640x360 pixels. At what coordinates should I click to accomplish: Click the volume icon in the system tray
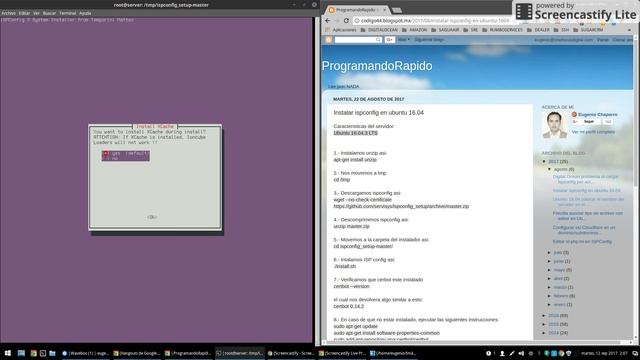(x=521, y=353)
